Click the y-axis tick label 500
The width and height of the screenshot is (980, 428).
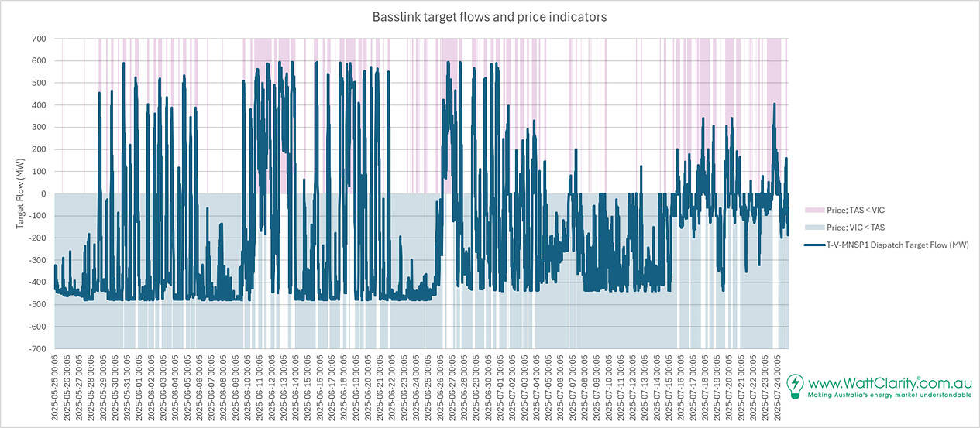40,83
